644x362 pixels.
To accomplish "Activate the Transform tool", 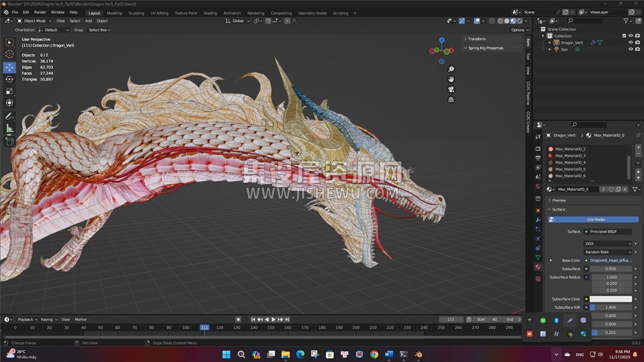I will 10,103.
